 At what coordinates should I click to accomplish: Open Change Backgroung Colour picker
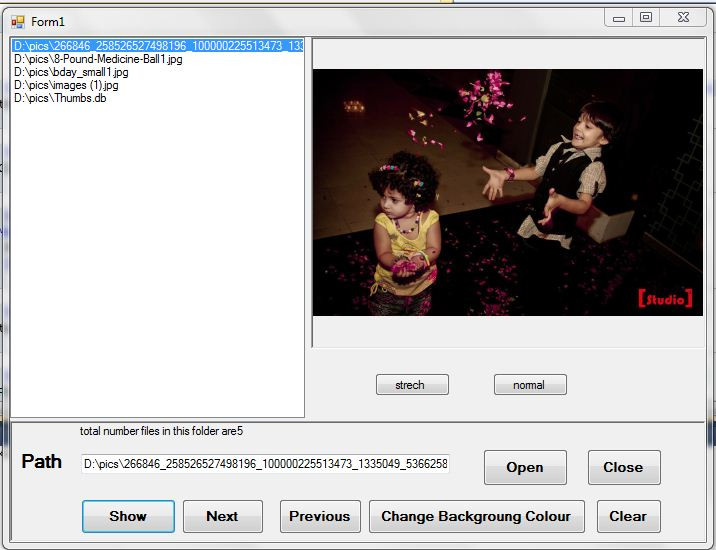476,516
